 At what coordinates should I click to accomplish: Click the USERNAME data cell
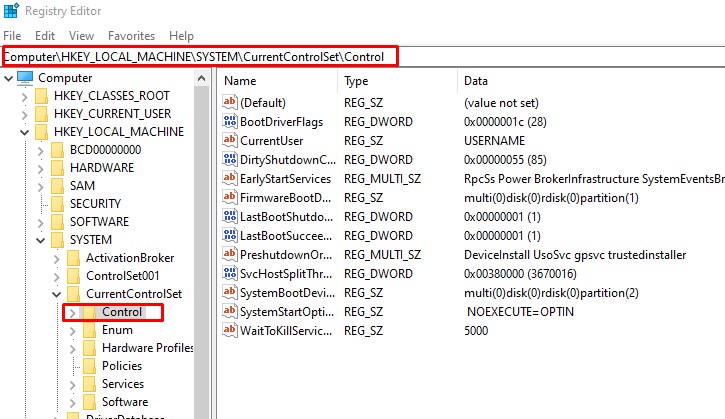coord(494,141)
